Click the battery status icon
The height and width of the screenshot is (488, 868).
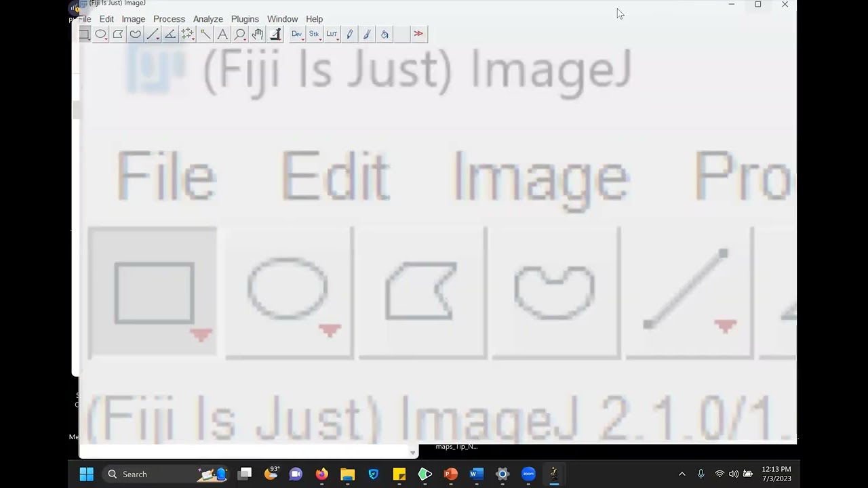[x=748, y=474]
